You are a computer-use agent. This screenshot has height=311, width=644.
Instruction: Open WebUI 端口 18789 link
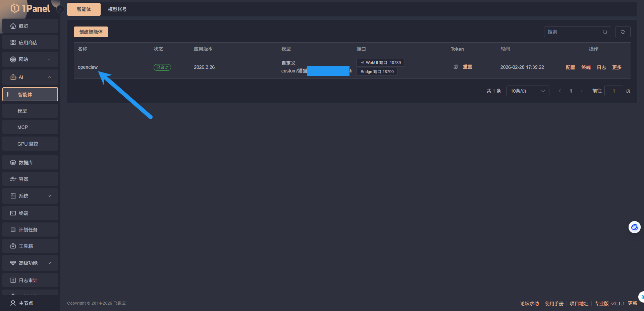click(380, 63)
